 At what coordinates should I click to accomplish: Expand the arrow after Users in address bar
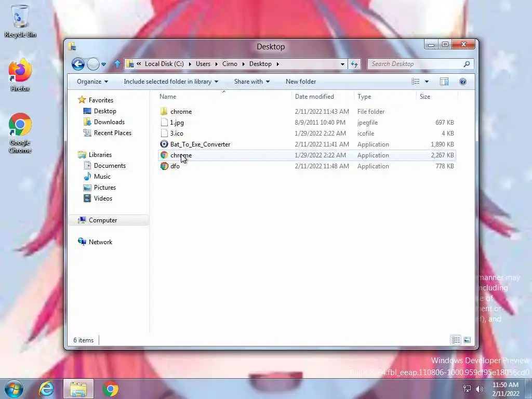[217, 64]
